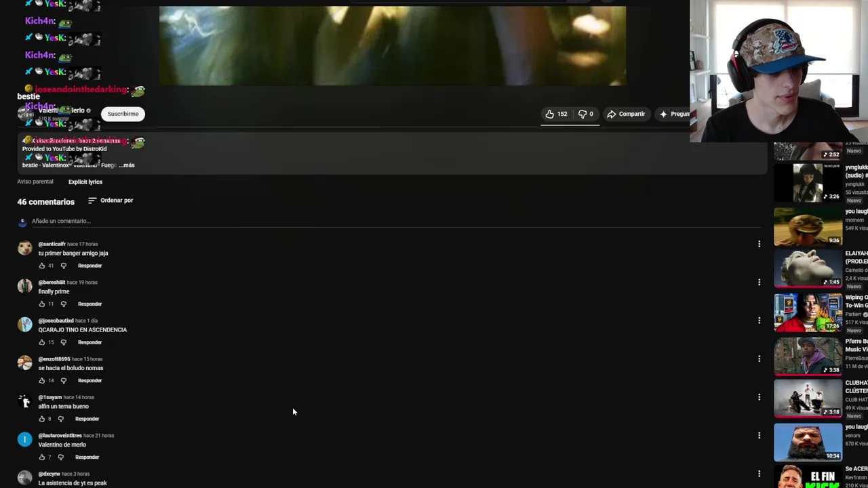The height and width of the screenshot is (488, 868).
Task: Reply to @1sayam's comment
Action: [x=87, y=419]
